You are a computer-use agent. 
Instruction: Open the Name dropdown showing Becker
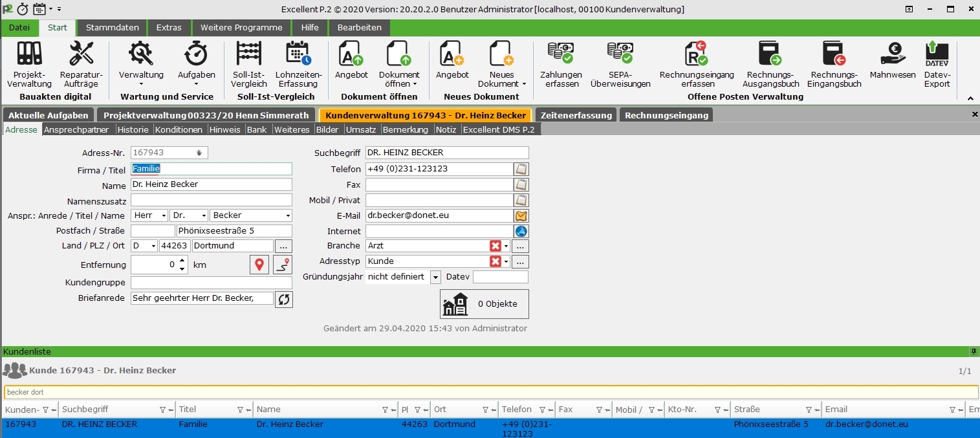coord(287,215)
